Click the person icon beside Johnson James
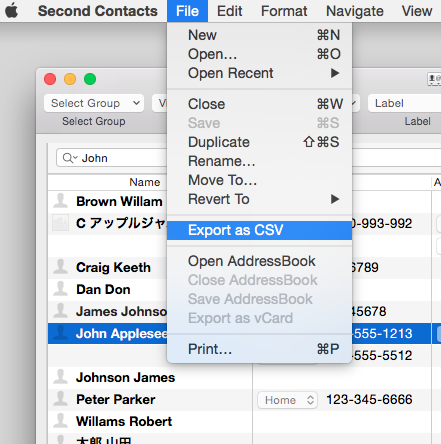This screenshot has height=444, width=441. point(60,377)
